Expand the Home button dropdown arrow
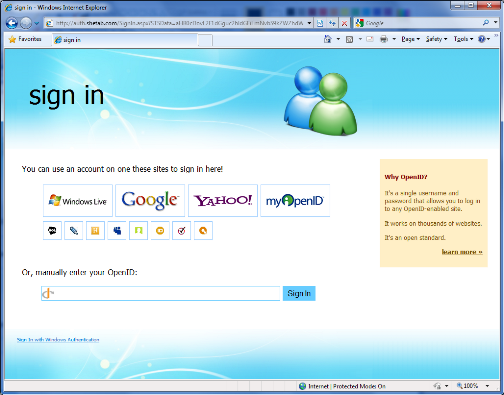 338,39
